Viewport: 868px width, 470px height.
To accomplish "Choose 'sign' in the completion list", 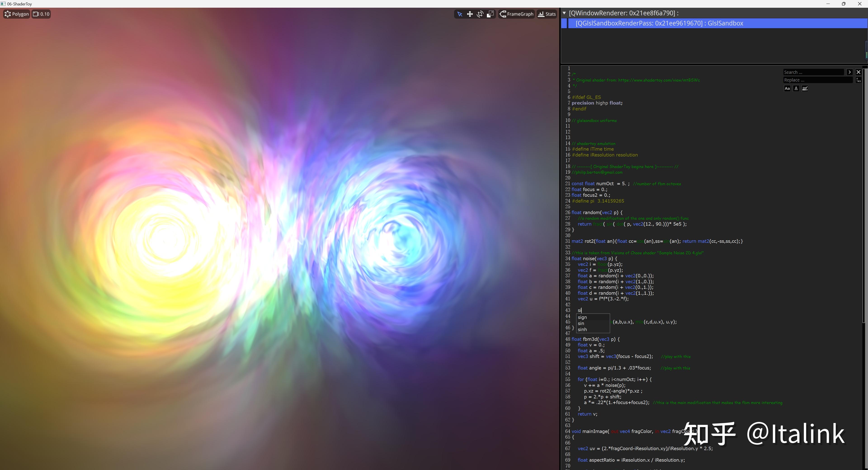I will tap(582, 317).
